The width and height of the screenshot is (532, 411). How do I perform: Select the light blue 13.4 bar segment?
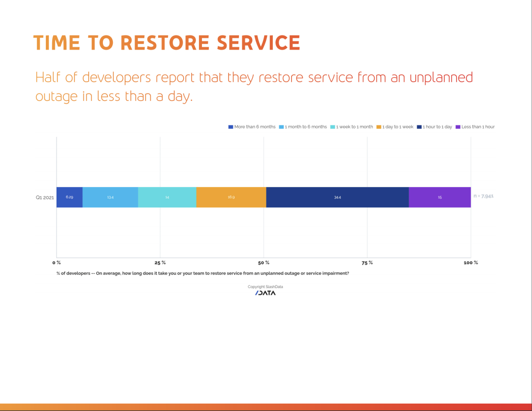coord(110,197)
